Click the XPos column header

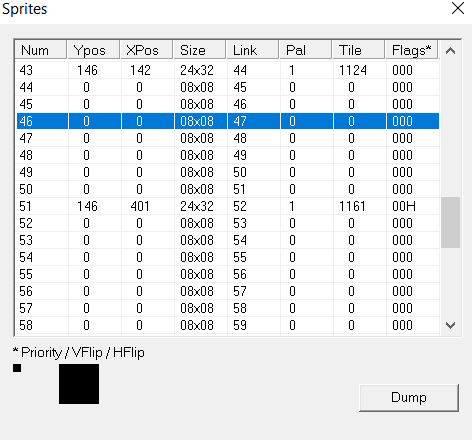(147, 50)
